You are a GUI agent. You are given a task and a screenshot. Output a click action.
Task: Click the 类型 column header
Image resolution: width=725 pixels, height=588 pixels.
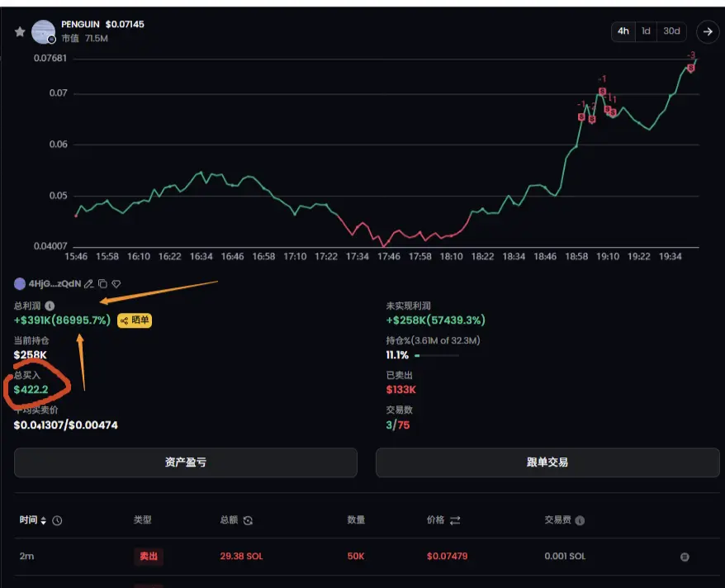[x=142, y=520]
